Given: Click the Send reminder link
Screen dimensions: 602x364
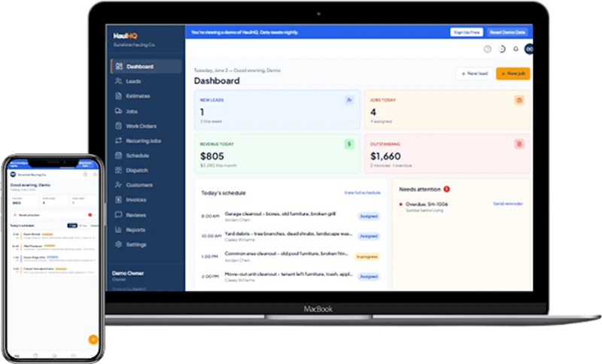Looking at the screenshot, I should click(x=508, y=204).
